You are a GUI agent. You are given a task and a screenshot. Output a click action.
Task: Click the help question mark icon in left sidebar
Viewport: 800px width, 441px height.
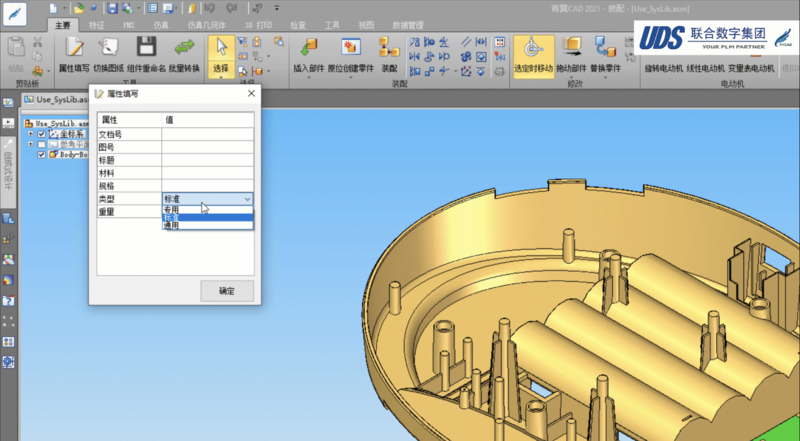pyautogui.click(x=8, y=301)
